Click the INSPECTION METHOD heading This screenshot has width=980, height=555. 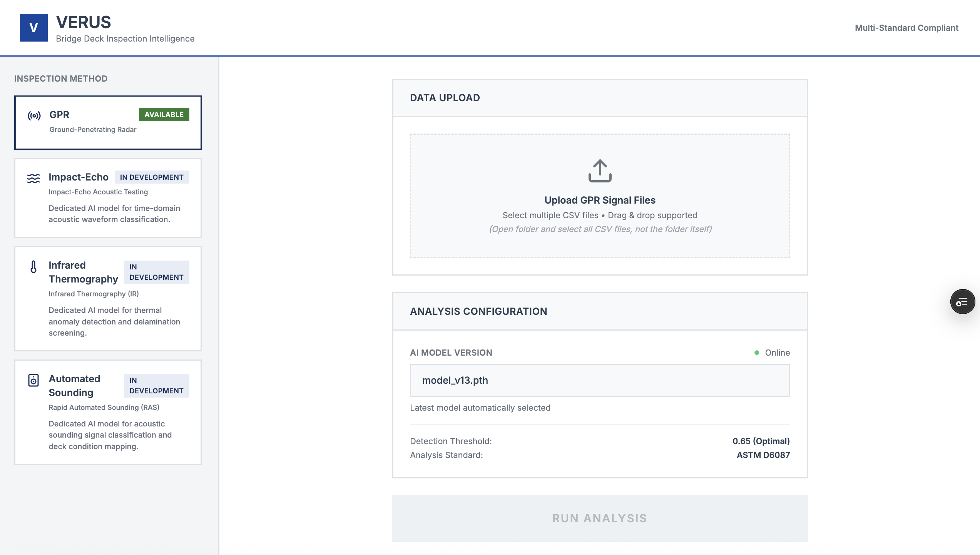[61, 79]
